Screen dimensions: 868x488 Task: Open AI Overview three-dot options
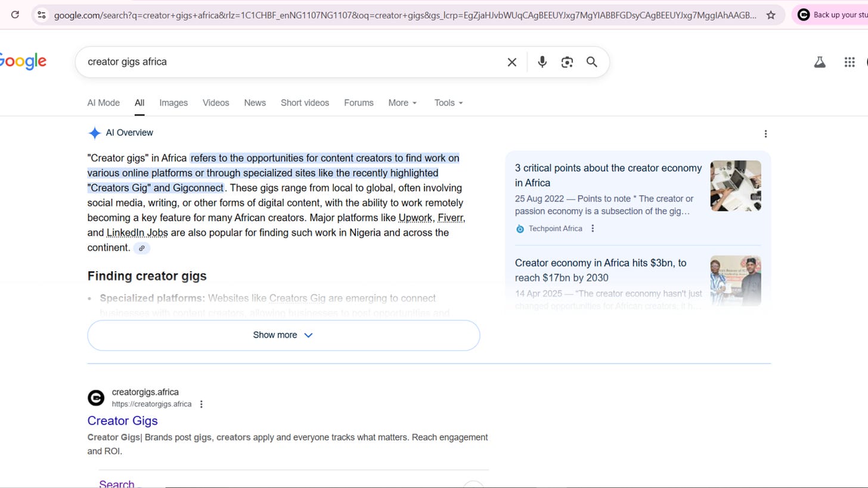(765, 133)
